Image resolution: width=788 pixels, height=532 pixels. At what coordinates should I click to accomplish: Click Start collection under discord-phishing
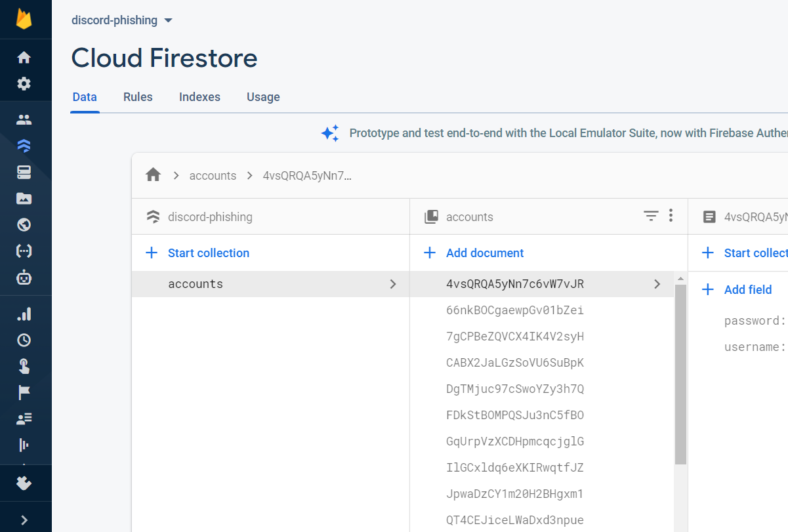[x=197, y=253]
